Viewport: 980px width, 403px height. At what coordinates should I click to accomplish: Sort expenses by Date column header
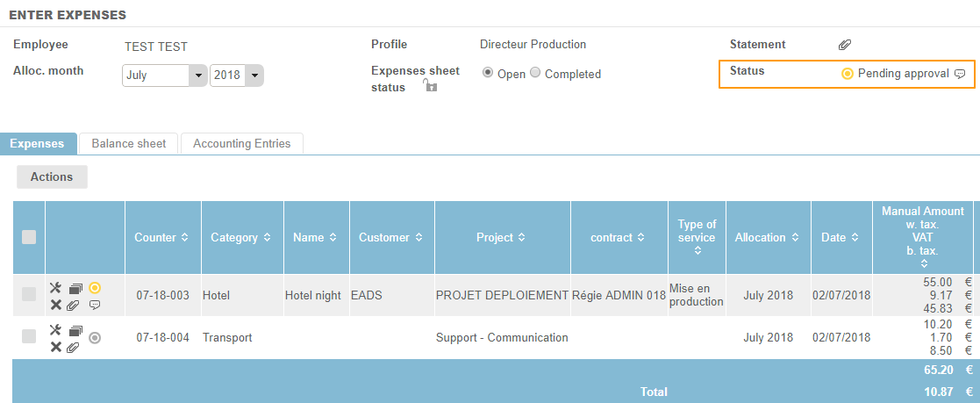840,237
